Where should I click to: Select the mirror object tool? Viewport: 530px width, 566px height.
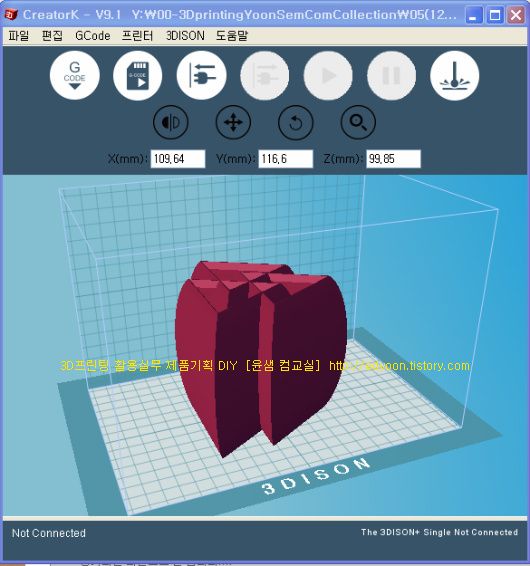point(171,122)
